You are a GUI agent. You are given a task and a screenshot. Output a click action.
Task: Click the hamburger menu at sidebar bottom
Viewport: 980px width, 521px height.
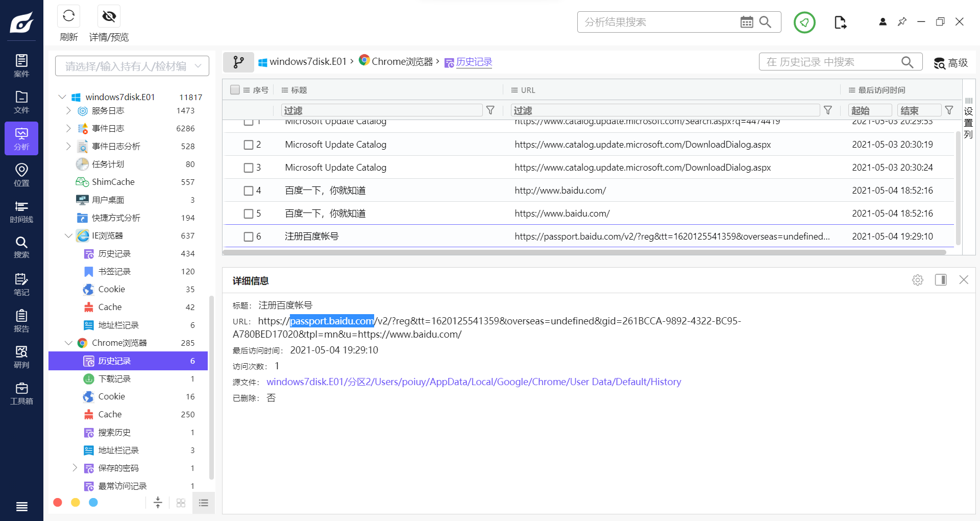click(x=22, y=507)
